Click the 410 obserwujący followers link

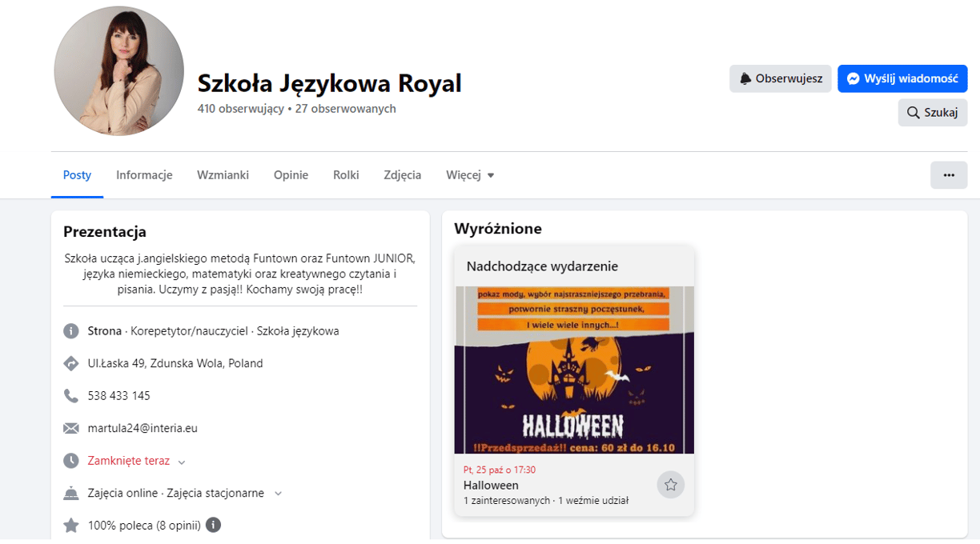[x=241, y=109]
